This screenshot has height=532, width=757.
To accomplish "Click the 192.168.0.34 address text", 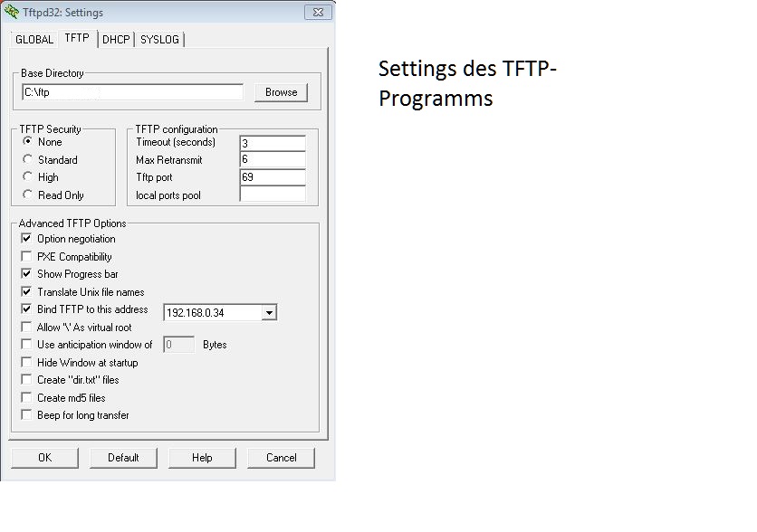I will (x=195, y=313).
